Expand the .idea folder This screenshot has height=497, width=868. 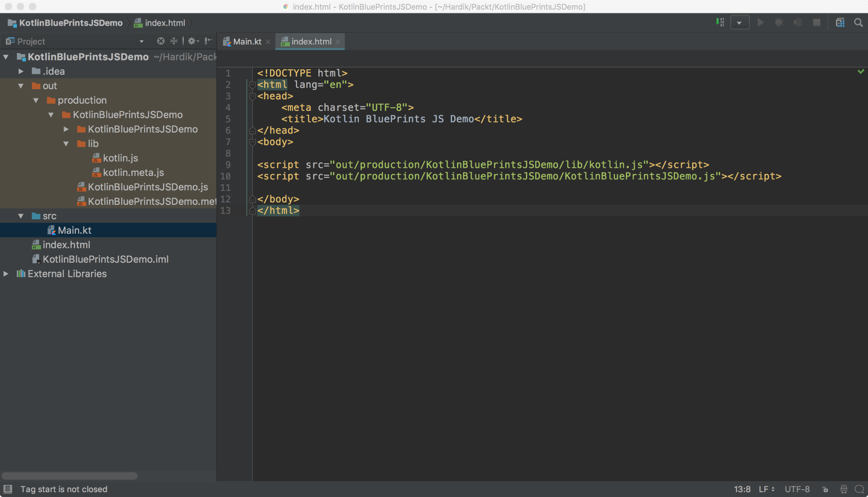coord(21,71)
